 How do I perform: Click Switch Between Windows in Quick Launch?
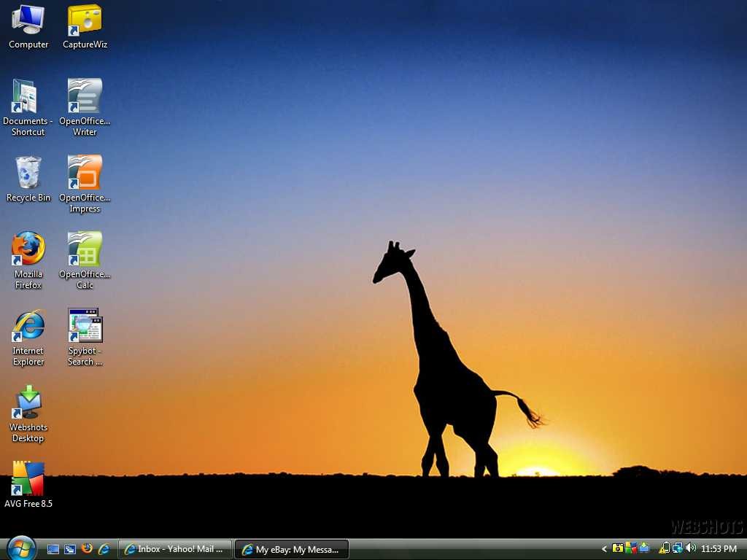70,549
